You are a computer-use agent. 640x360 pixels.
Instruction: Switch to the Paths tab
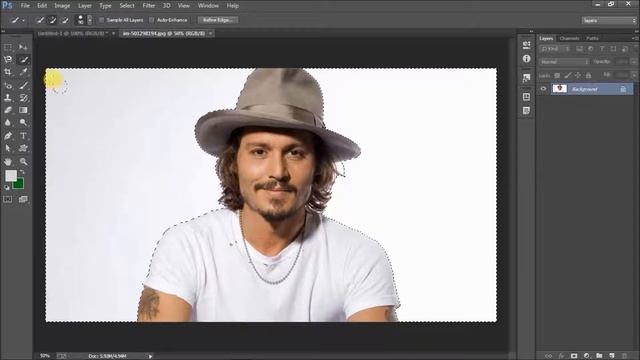[x=592, y=38]
